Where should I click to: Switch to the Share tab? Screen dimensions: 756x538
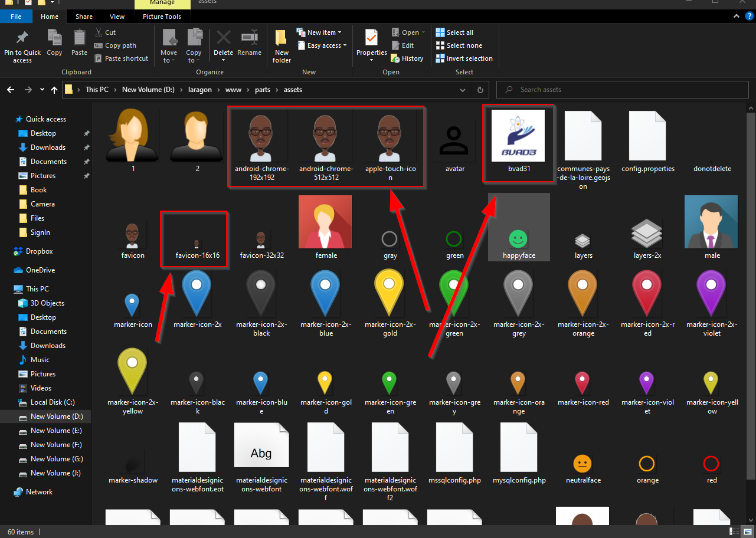click(84, 17)
